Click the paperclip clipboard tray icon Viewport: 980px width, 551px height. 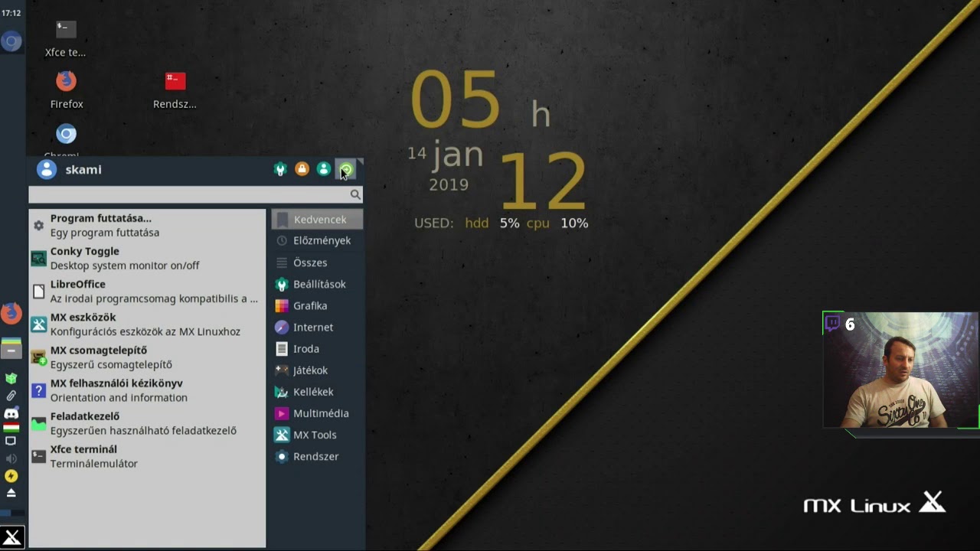[11, 396]
